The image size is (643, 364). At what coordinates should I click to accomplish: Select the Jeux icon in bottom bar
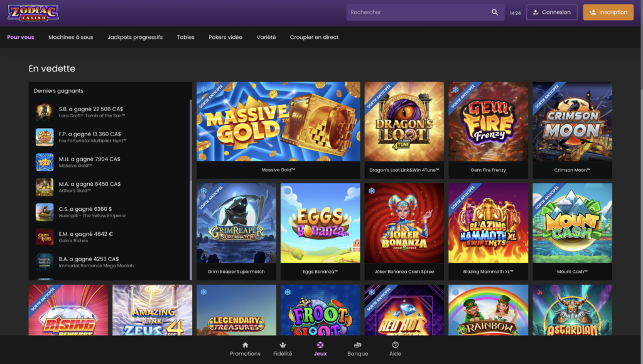[320, 345]
